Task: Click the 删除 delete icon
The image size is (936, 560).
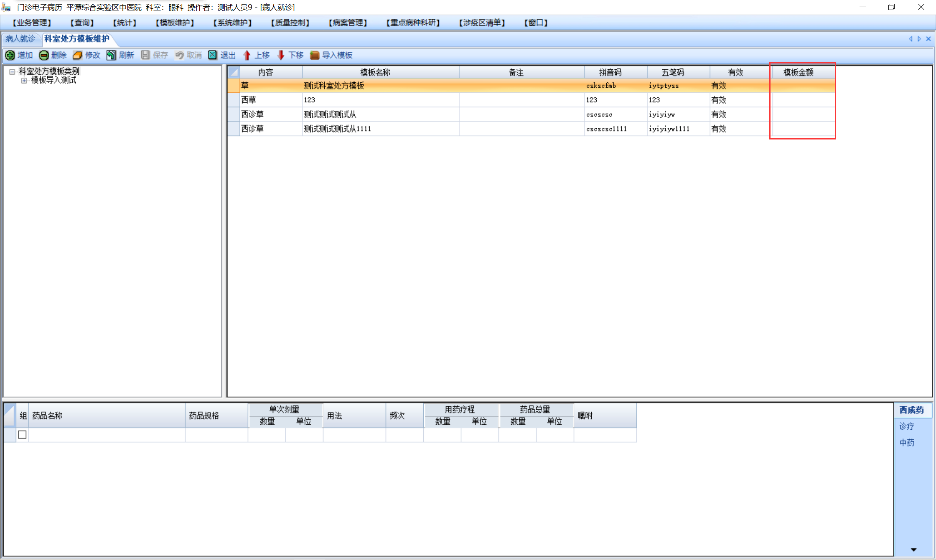Action: [x=44, y=55]
